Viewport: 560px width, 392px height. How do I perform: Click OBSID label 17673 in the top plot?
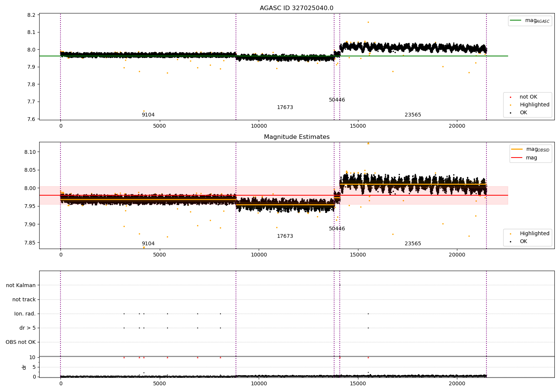click(285, 108)
